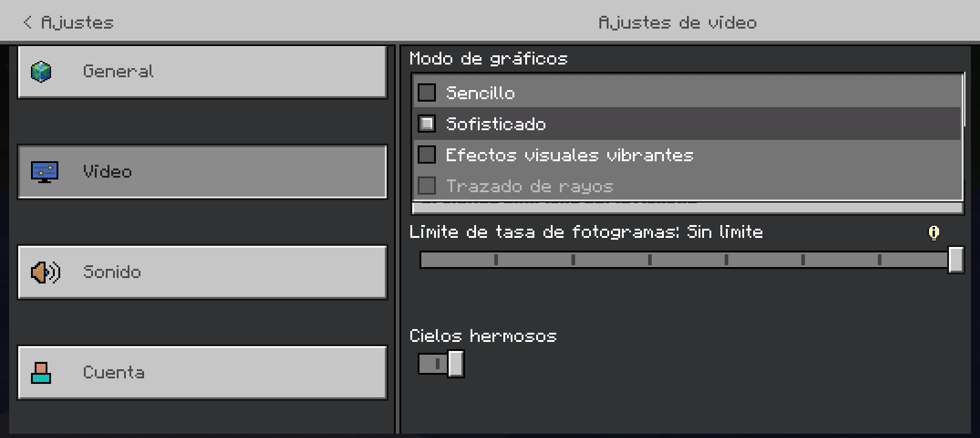Viewport: 980px width, 438px height.
Task: Choose the Efectos visuales vibrantes dropdown entry
Action: tap(569, 155)
